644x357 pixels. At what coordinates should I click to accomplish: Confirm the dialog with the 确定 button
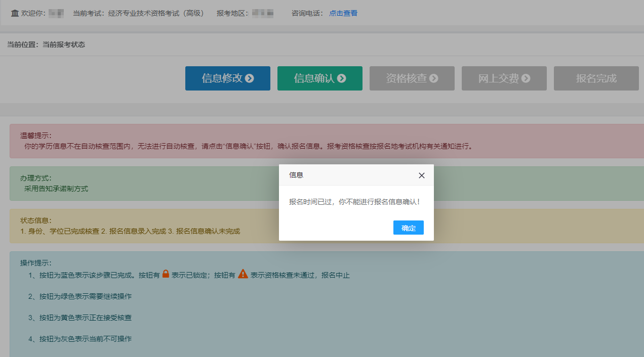[x=408, y=228]
